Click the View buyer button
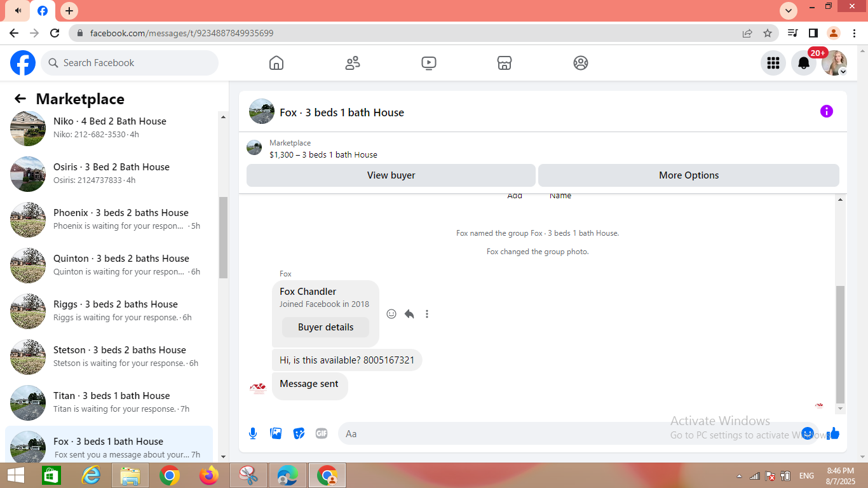This screenshot has height=488, width=868. [x=391, y=175]
